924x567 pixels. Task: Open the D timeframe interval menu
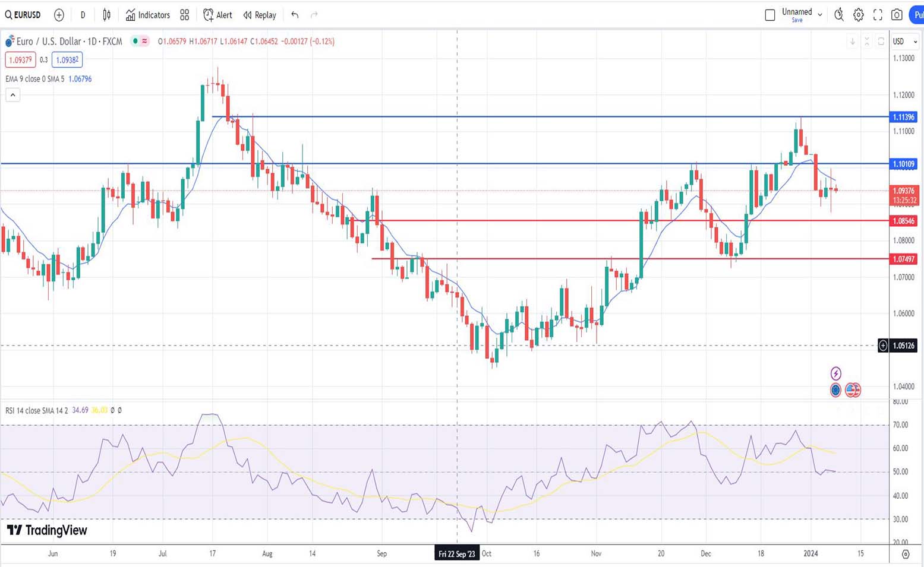pyautogui.click(x=83, y=15)
